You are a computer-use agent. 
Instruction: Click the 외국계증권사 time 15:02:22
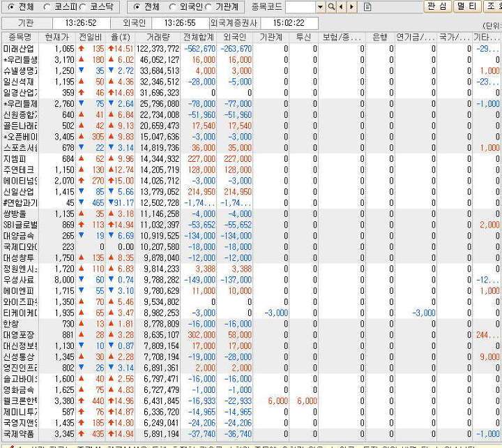click(289, 23)
